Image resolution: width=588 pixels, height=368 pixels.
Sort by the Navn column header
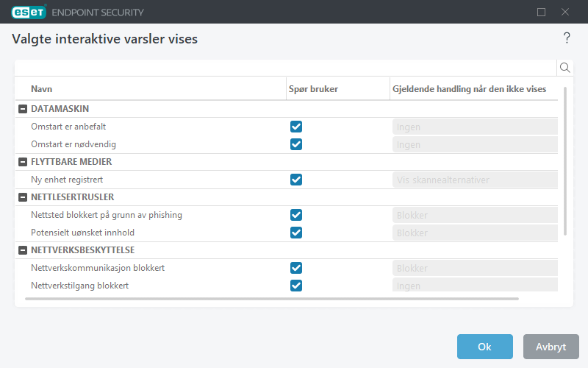[x=42, y=89]
